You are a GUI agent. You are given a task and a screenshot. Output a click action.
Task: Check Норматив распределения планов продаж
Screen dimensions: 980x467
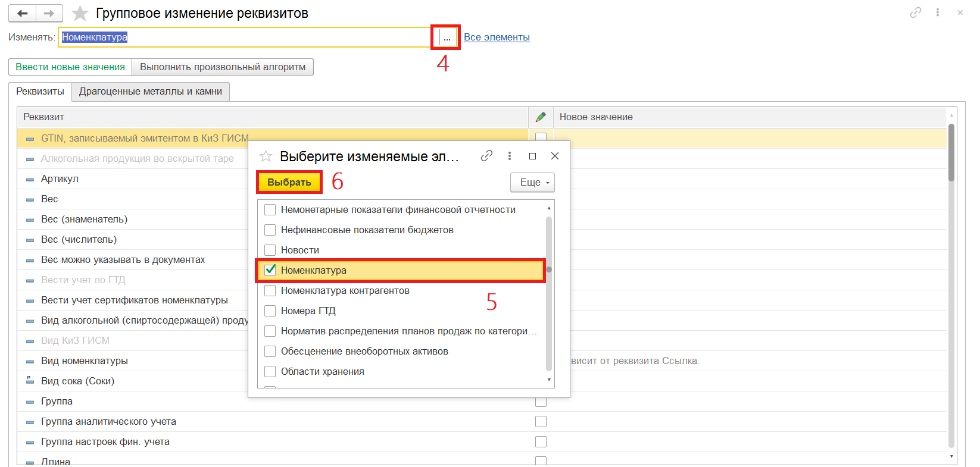(270, 331)
